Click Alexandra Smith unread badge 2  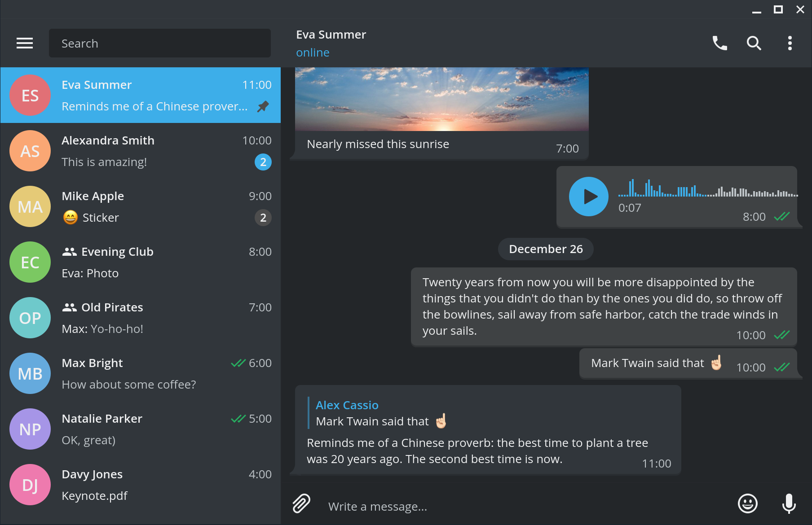coord(263,162)
